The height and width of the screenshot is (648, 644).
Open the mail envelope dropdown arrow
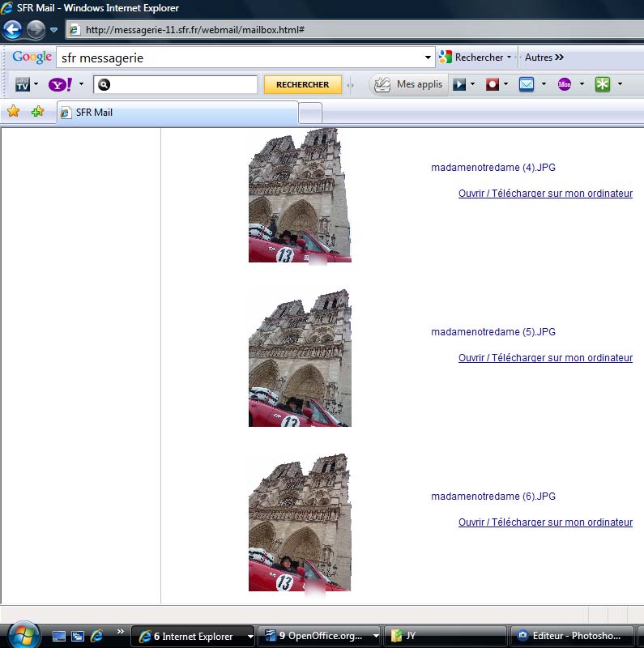(x=544, y=84)
